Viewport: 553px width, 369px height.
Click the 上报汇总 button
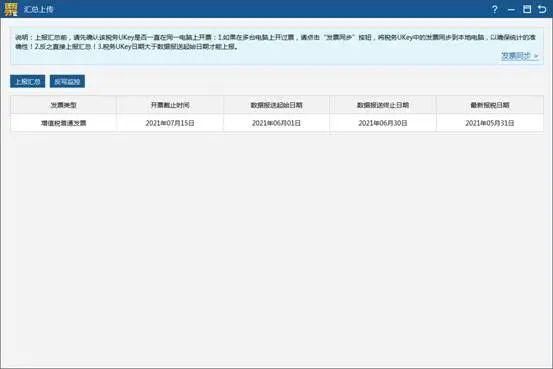click(28, 81)
